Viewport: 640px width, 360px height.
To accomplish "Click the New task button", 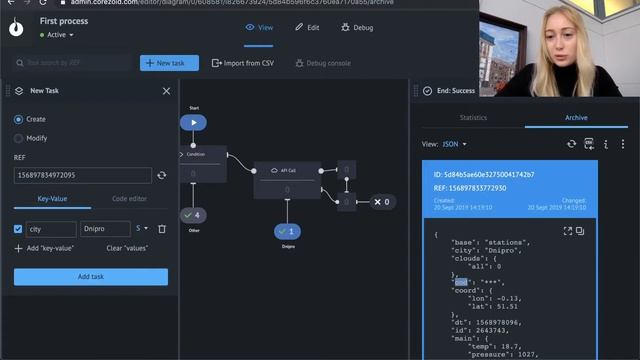I will (169, 63).
